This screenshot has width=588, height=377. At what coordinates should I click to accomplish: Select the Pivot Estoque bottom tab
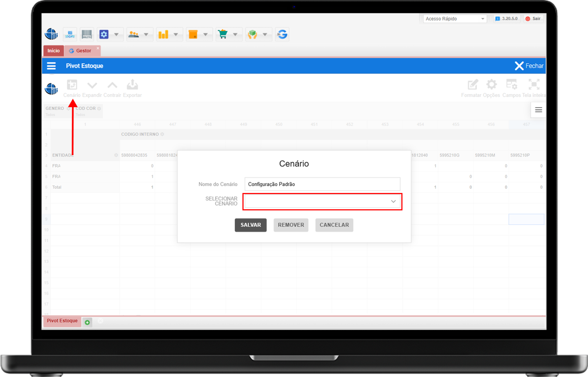click(62, 321)
